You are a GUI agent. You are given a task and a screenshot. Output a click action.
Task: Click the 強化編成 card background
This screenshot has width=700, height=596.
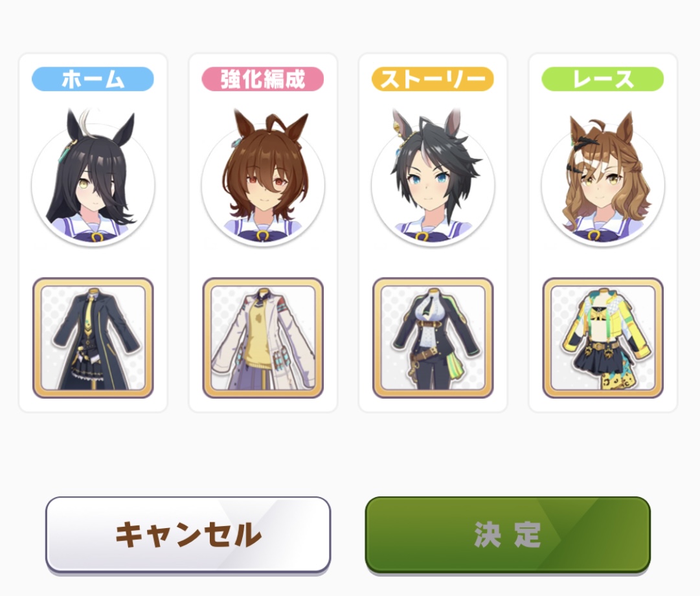pos(263,262)
